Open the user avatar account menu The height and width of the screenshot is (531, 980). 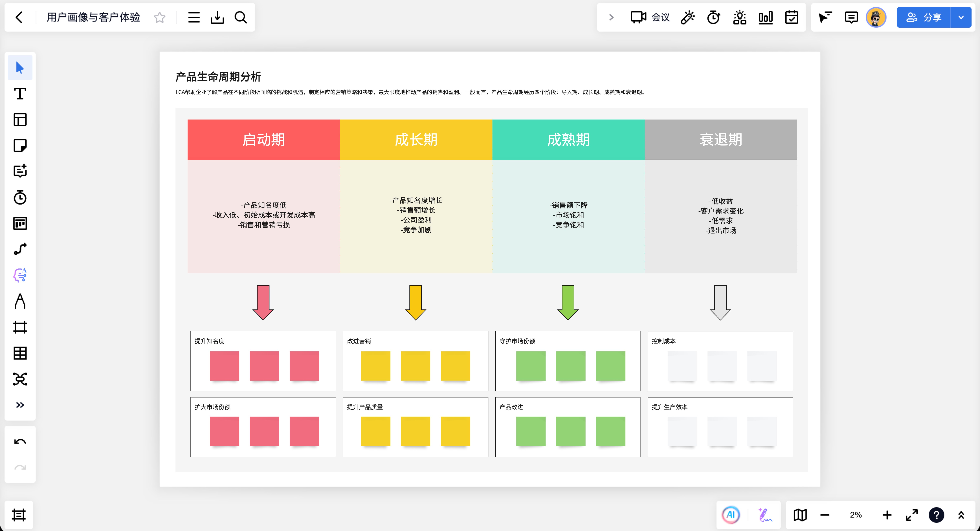pyautogui.click(x=876, y=17)
